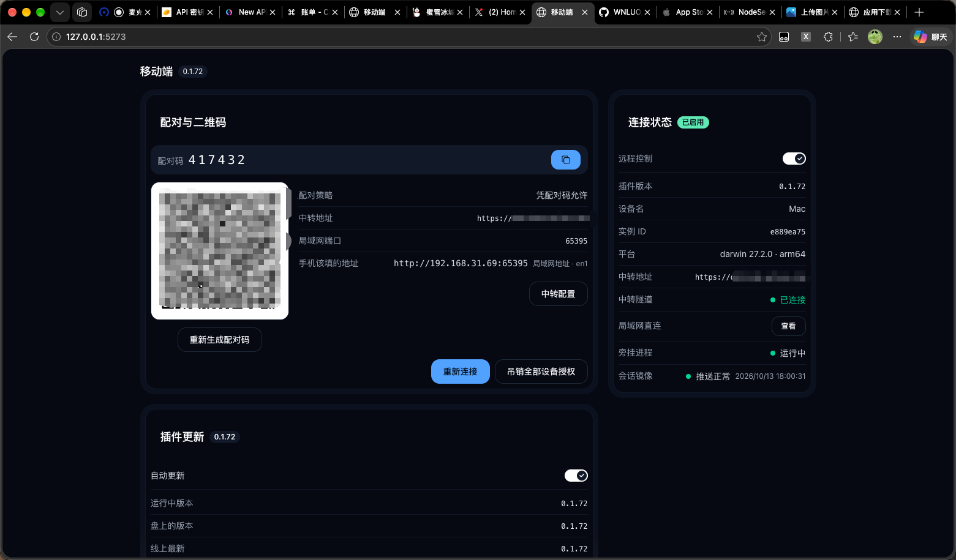Click 吊销全部设备授权 button

click(x=541, y=371)
